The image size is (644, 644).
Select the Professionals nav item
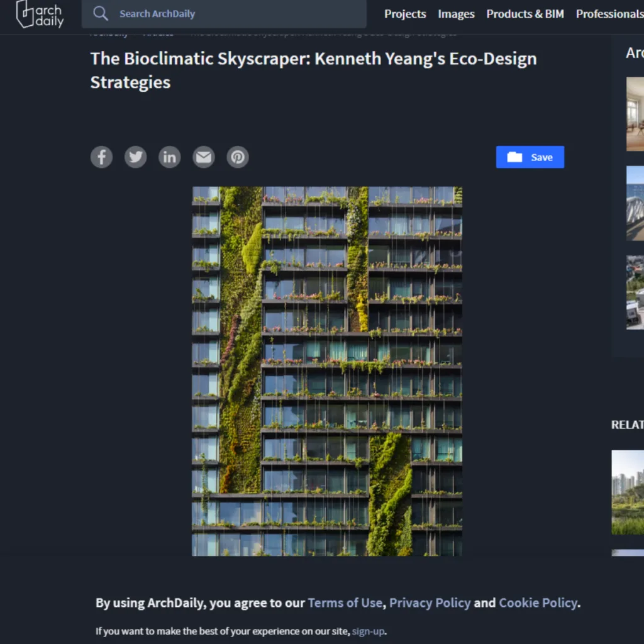point(609,14)
